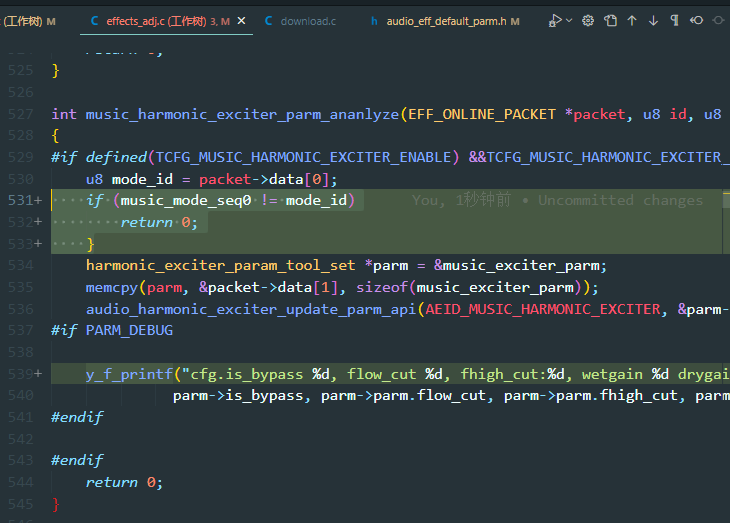
Task: Go to the previous change with the up arrow
Action: coord(632,20)
